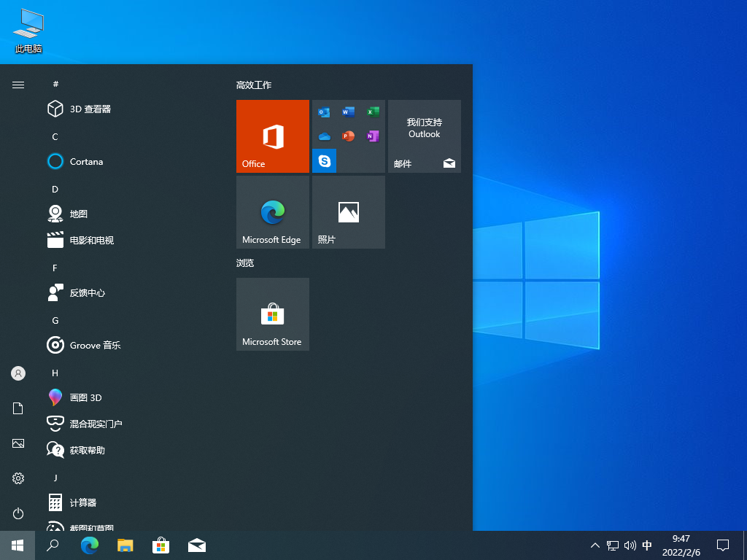Open Action Center from the system tray
747x560 pixels.
722,545
